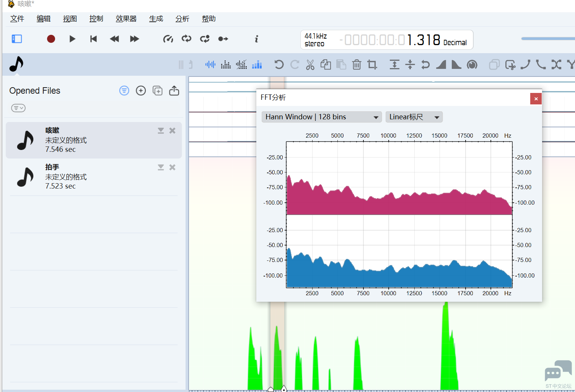Click the scissors Cut icon
This screenshot has height=392, width=575.
pyautogui.click(x=310, y=65)
